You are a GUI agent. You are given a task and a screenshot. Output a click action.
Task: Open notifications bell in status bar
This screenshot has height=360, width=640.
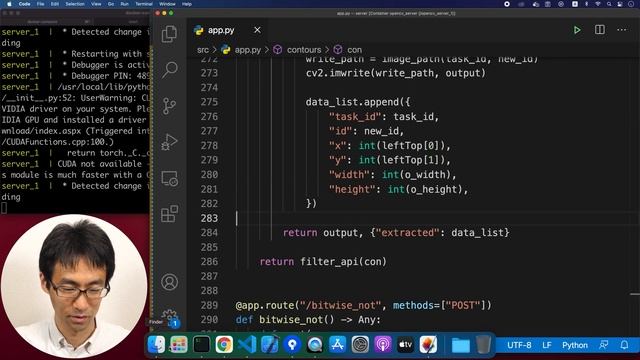coord(624,345)
